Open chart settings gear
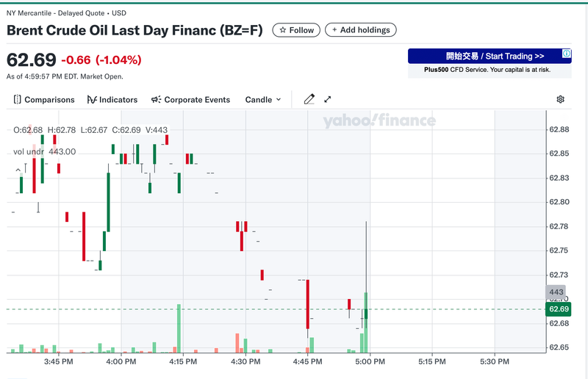 [x=560, y=99]
